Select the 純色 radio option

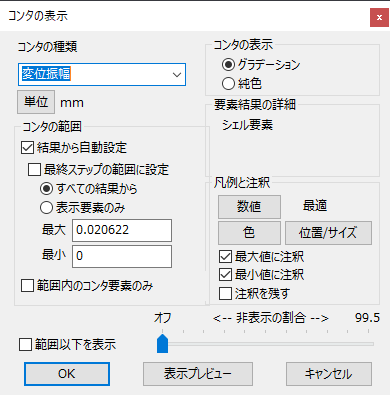(x=228, y=83)
